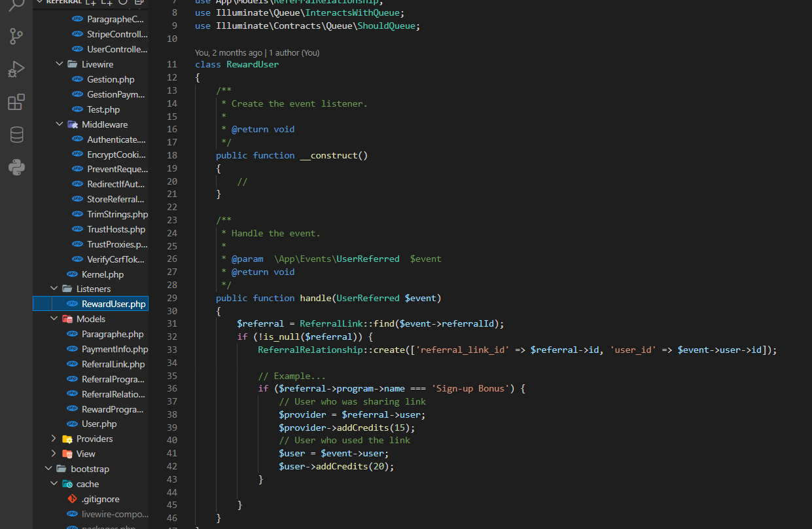812x529 pixels.
Task: Click the bootstrap folder icon
Action: (62, 469)
